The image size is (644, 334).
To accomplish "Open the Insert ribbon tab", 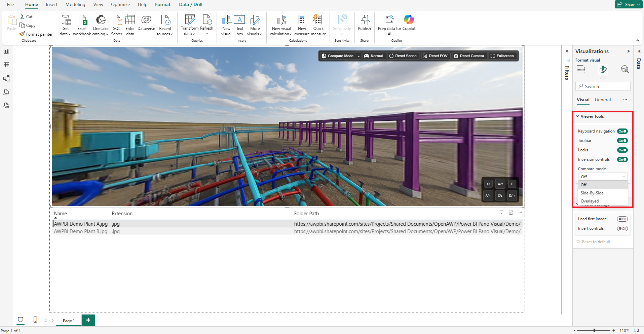I will (51, 4).
